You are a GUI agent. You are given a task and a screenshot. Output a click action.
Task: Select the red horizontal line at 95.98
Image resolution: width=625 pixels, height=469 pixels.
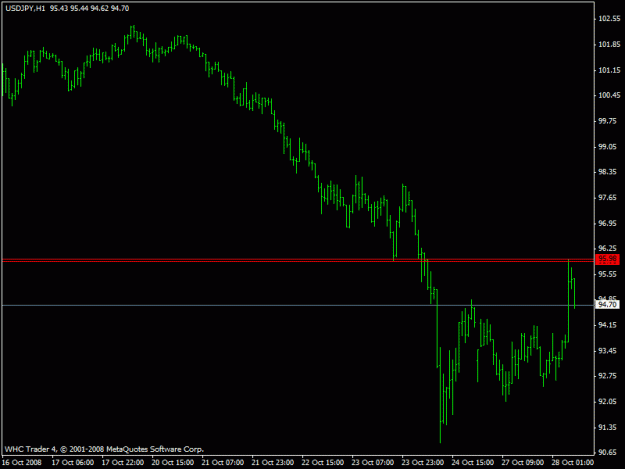298,260
